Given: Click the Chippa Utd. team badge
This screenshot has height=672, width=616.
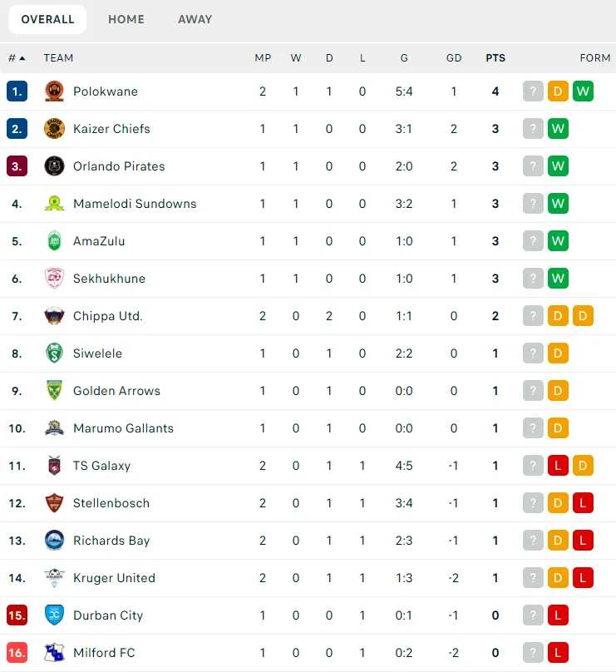Looking at the screenshot, I should tap(54, 316).
